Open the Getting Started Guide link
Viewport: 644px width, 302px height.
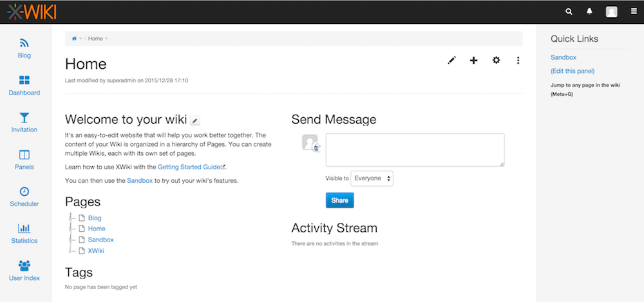coord(191,167)
